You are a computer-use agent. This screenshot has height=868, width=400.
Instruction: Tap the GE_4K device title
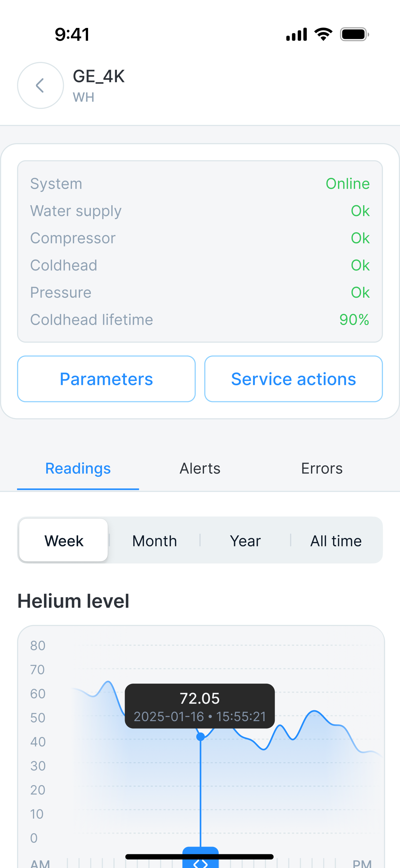99,76
